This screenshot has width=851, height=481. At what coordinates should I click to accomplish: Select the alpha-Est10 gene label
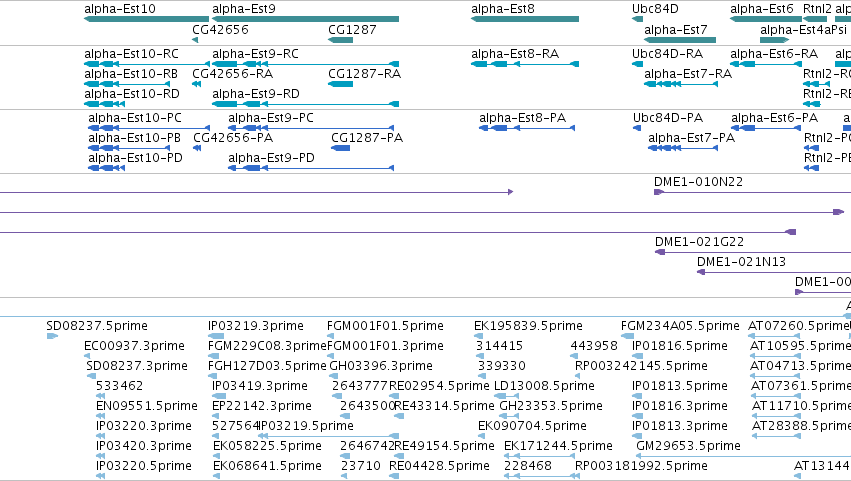(119, 9)
